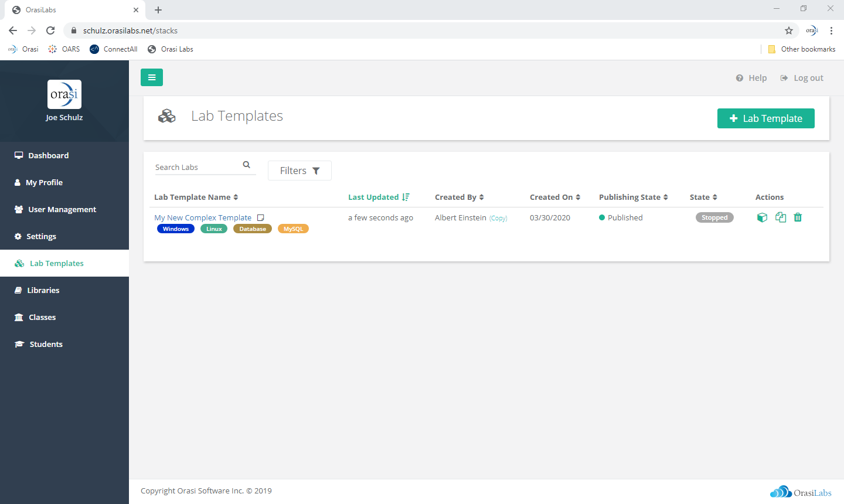Open Settings in sidebar

pos(64,236)
